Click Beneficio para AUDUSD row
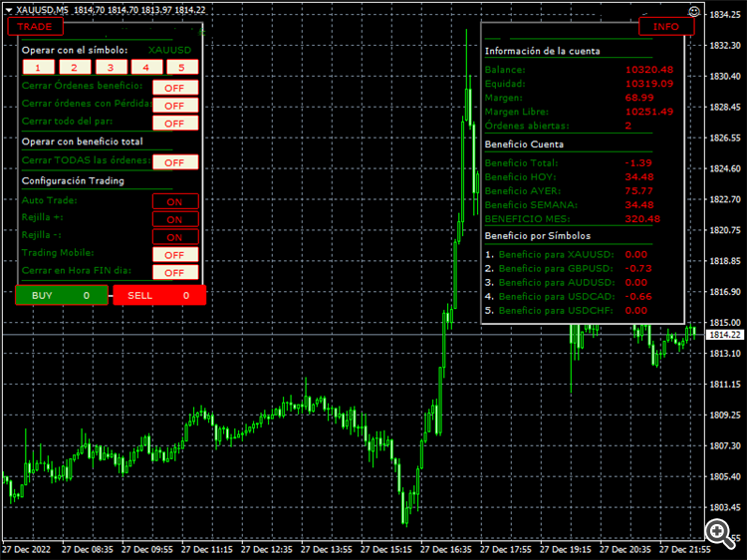The height and width of the screenshot is (560, 747). pyautogui.click(x=567, y=283)
